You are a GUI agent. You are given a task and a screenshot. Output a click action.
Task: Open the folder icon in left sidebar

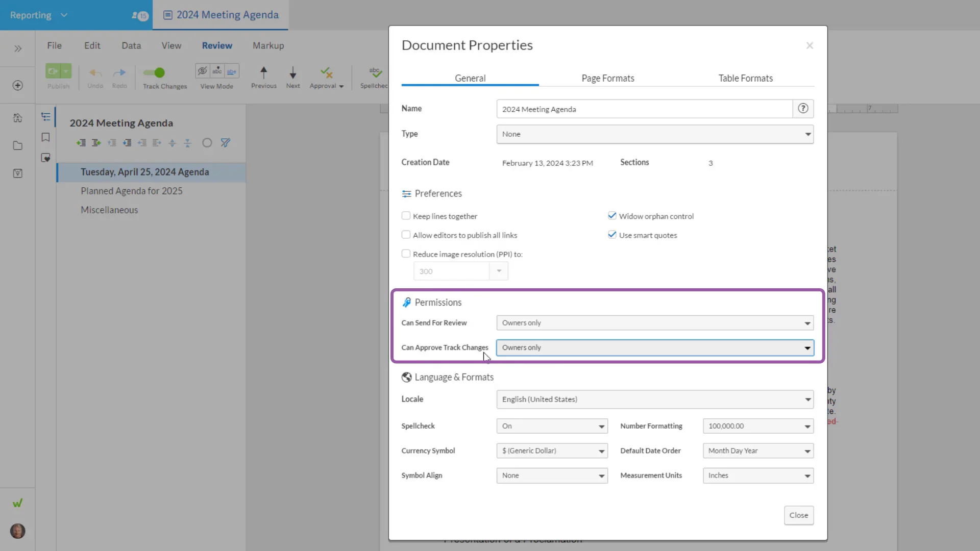(18, 146)
